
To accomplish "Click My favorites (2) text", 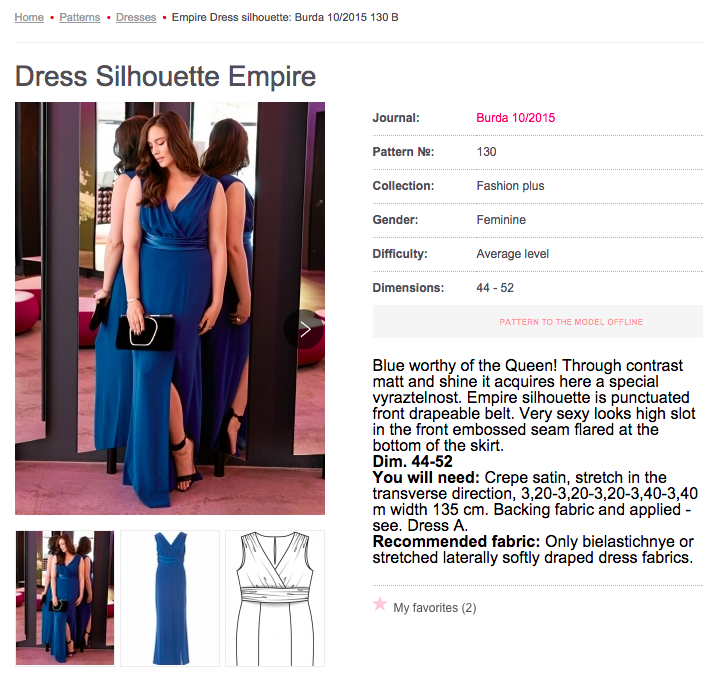I will point(434,608).
